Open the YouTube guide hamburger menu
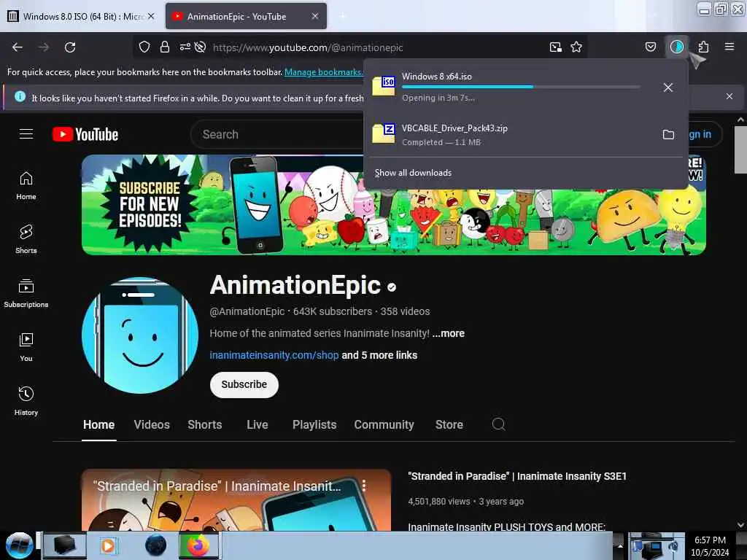 pyautogui.click(x=26, y=134)
